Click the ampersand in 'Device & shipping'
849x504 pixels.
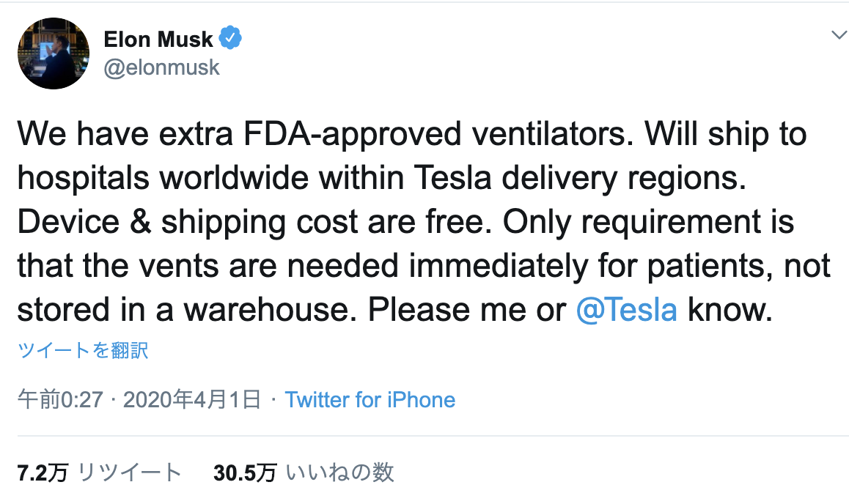140,222
